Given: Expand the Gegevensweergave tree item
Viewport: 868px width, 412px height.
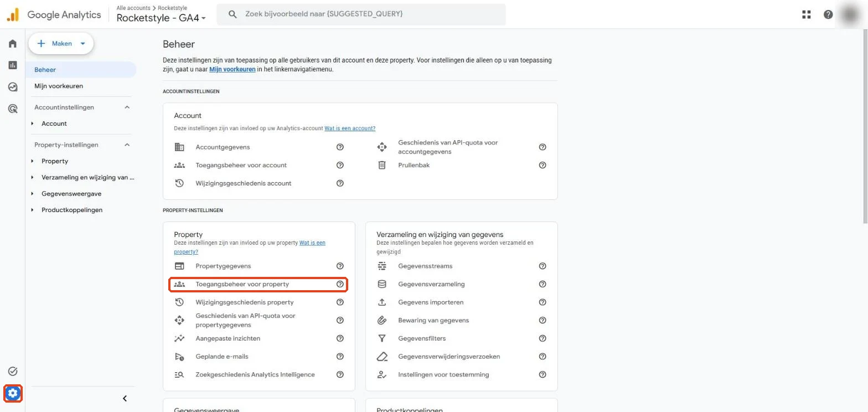Looking at the screenshot, I should point(33,194).
